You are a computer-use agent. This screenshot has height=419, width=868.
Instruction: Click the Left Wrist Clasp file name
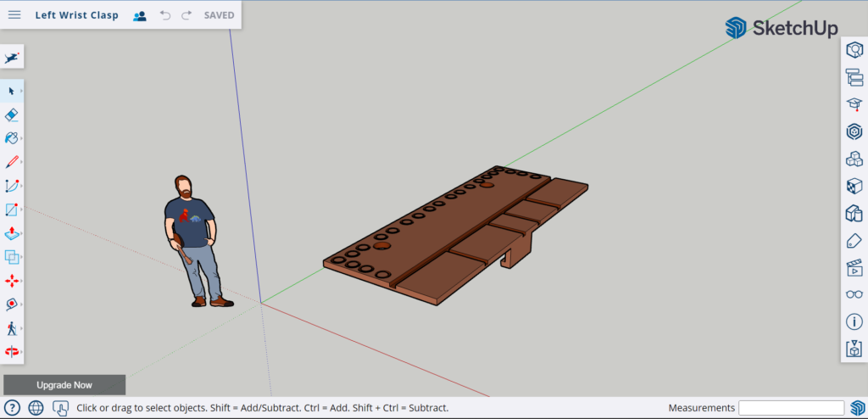(77, 15)
